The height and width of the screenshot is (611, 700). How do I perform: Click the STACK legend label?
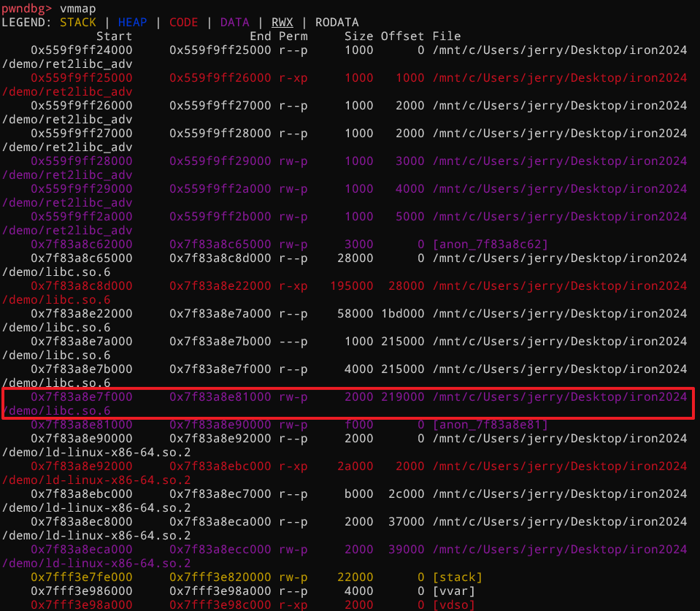click(x=77, y=22)
